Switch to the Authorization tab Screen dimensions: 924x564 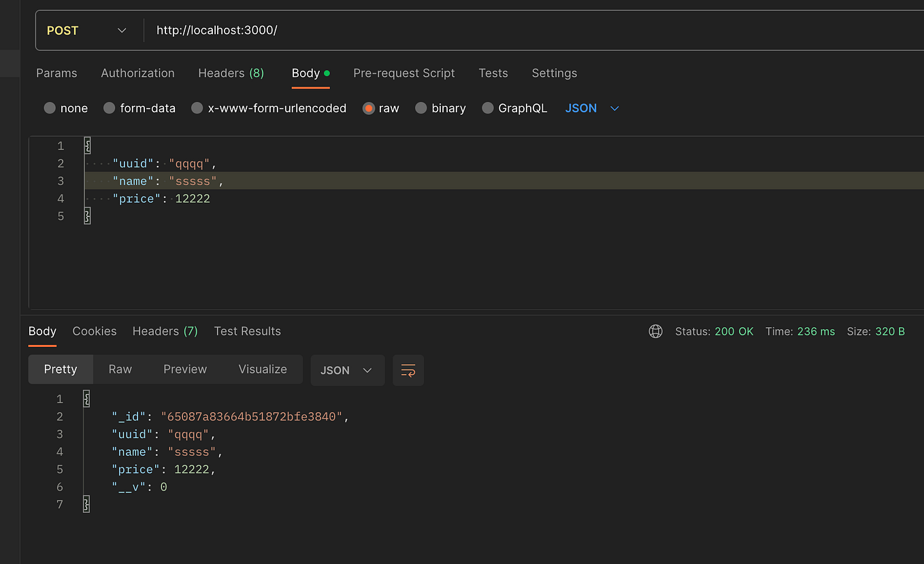(x=137, y=73)
